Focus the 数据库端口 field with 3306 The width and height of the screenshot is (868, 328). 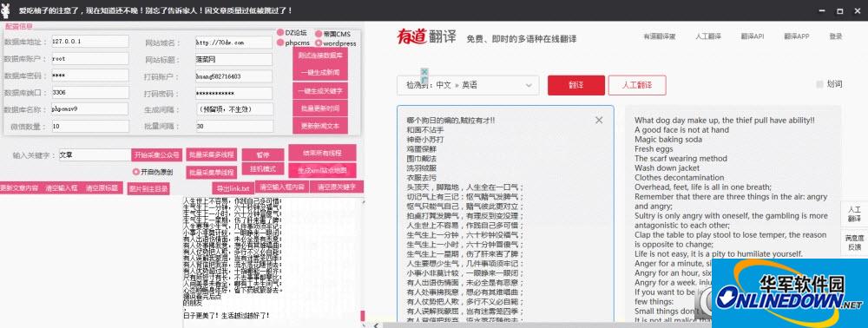coord(89,92)
